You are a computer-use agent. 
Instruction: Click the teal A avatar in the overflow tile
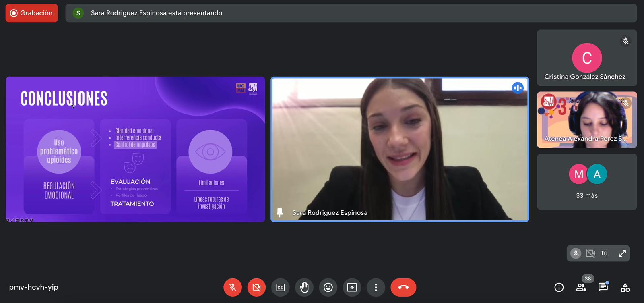pyautogui.click(x=597, y=174)
